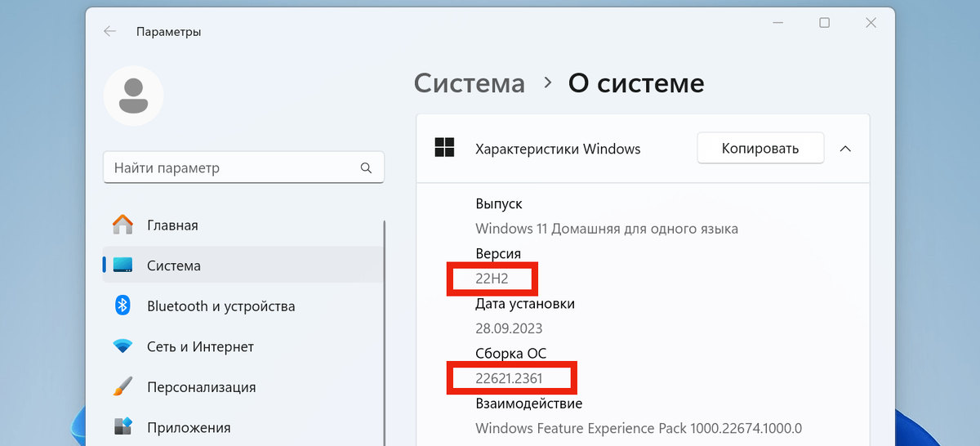Viewport: 980px width, 446px height.
Task: Maximize the Параметры window
Action: [x=825, y=23]
